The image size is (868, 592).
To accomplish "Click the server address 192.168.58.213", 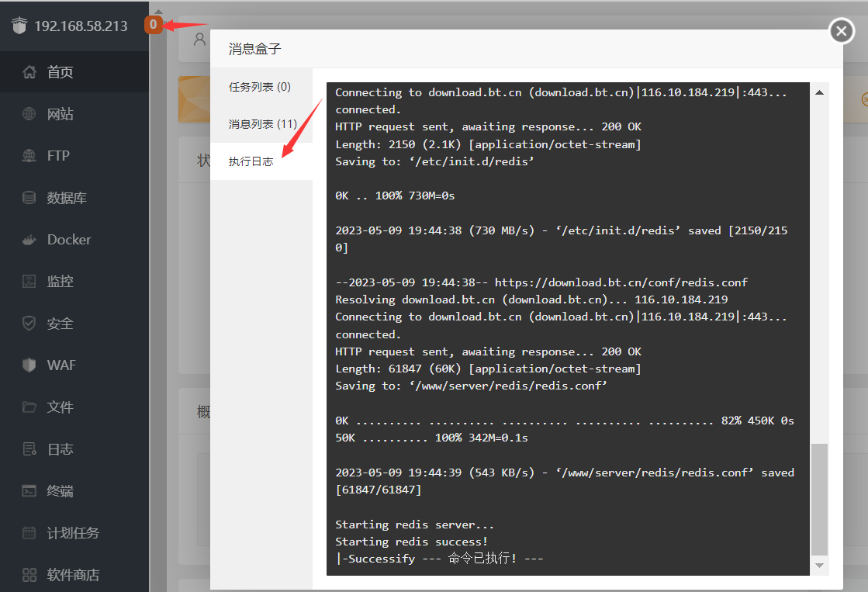I will (x=81, y=26).
